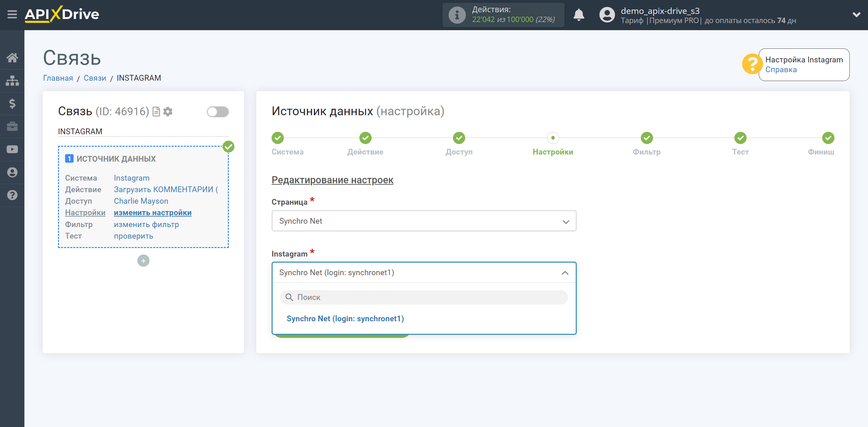
Task: Click the Charlie Mayson access link
Action: pos(141,201)
